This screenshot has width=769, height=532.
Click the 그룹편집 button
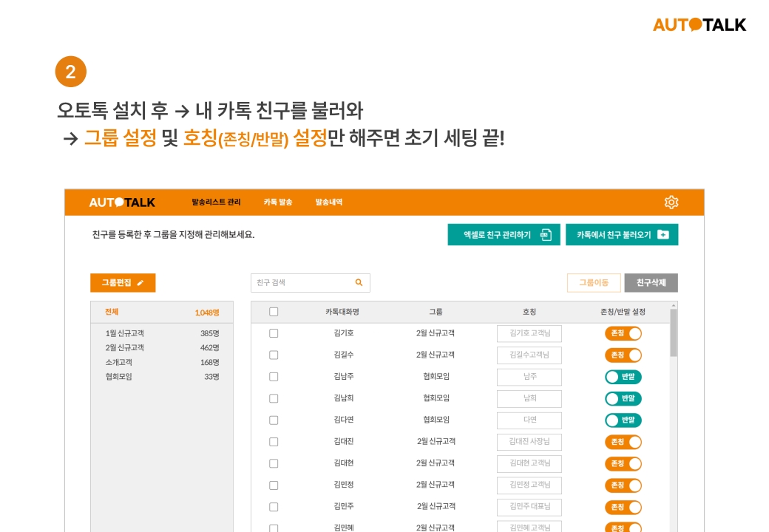[123, 283]
